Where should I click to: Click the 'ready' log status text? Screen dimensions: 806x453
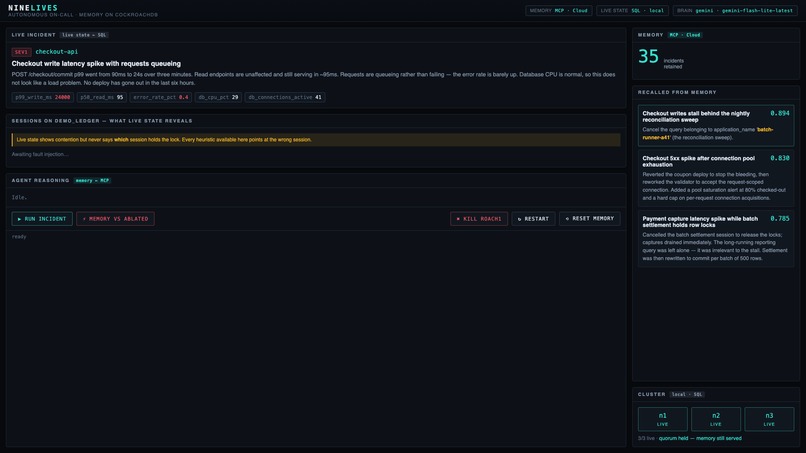pos(19,237)
